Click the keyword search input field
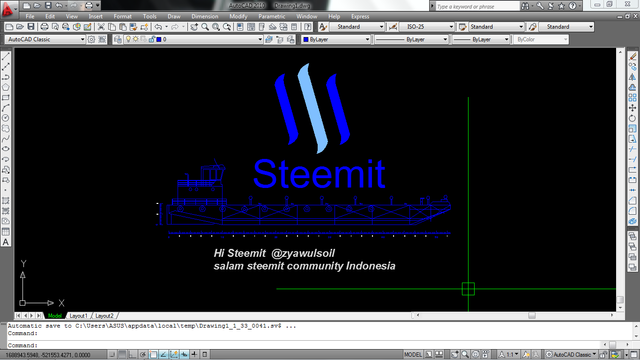This screenshot has width=640, height=360. (477, 6)
